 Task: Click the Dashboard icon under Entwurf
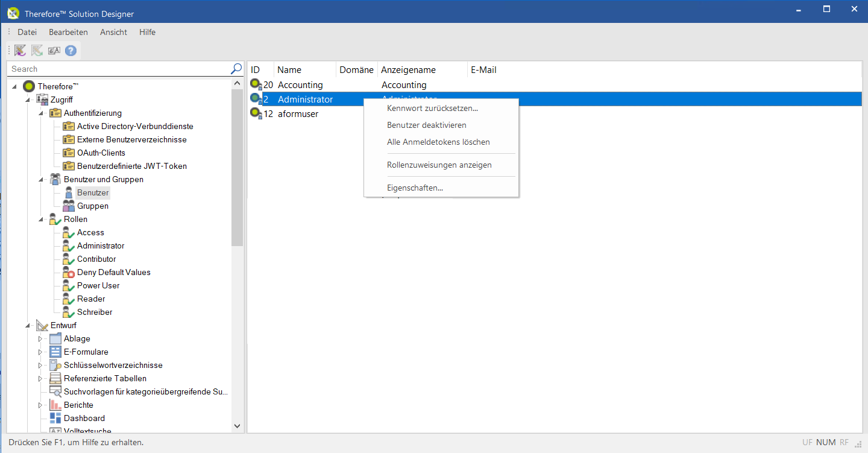(x=55, y=418)
